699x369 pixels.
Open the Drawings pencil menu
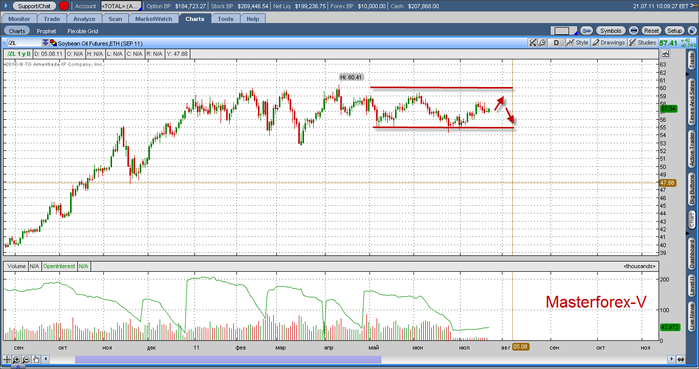tap(609, 43)
